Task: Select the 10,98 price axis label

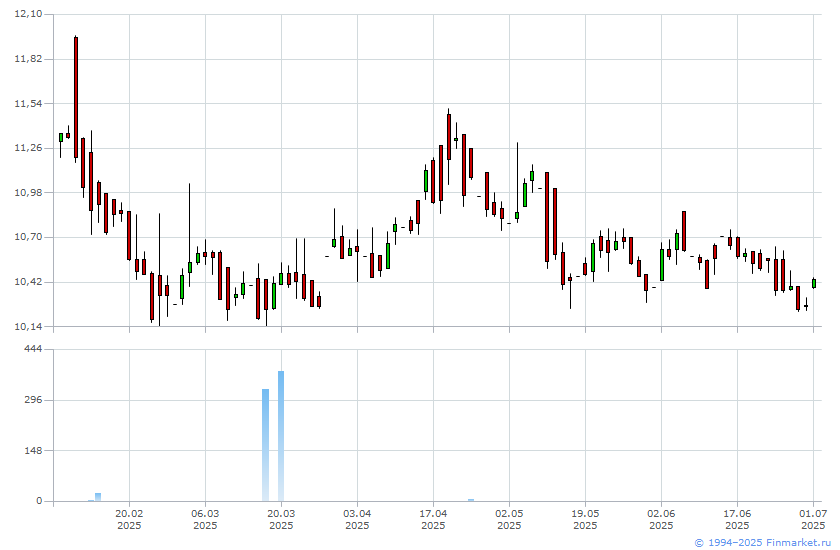Action: click(x=28, y=192)
